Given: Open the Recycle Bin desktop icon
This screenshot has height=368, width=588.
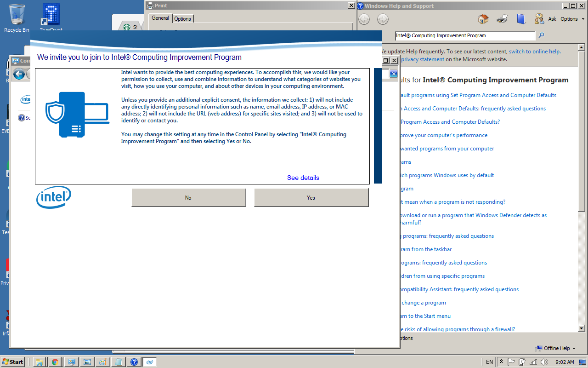Looking at the screenshot, I should (x=17, y=18).
